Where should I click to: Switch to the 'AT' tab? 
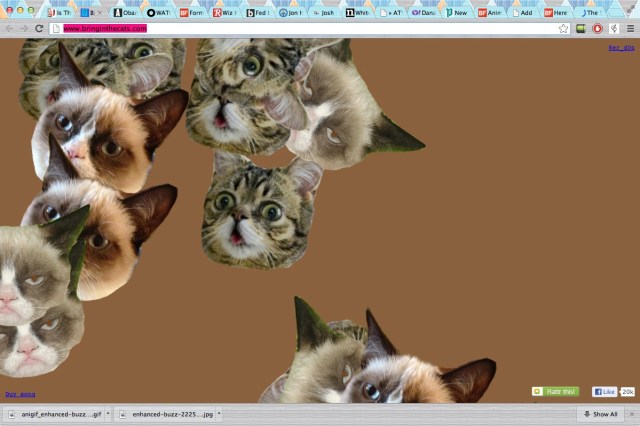click(x=390, y=13)
